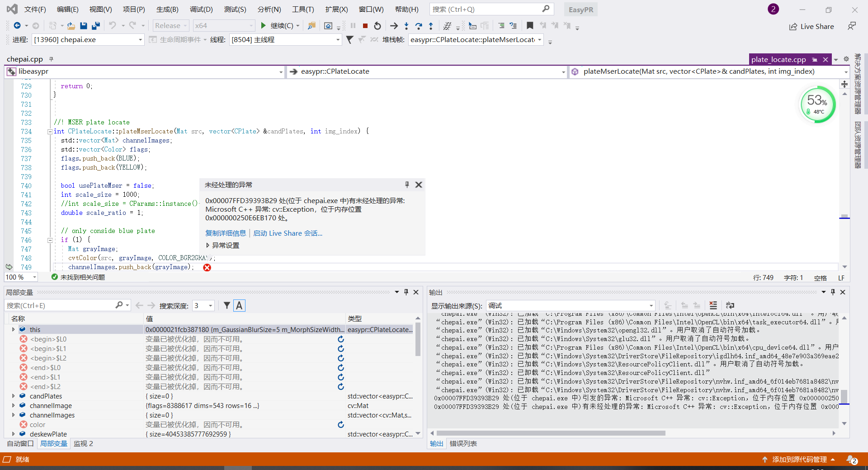The width and height of the screenshot is (868, 470).
Task: Open the 文件(F) menu
Action: 35,9
